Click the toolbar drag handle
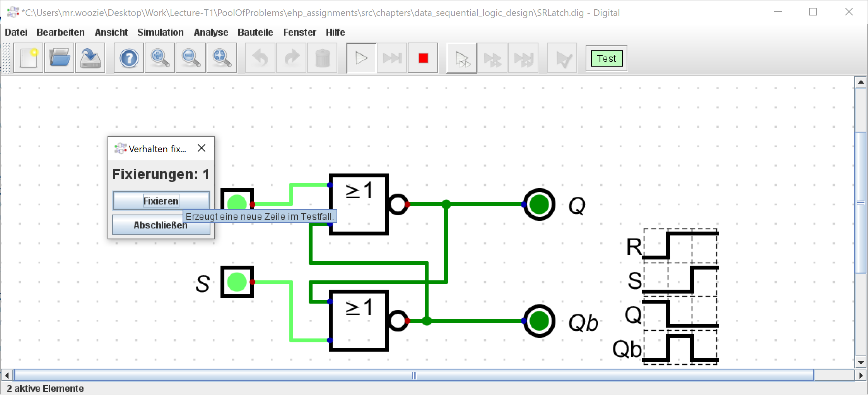 point(7,58)
